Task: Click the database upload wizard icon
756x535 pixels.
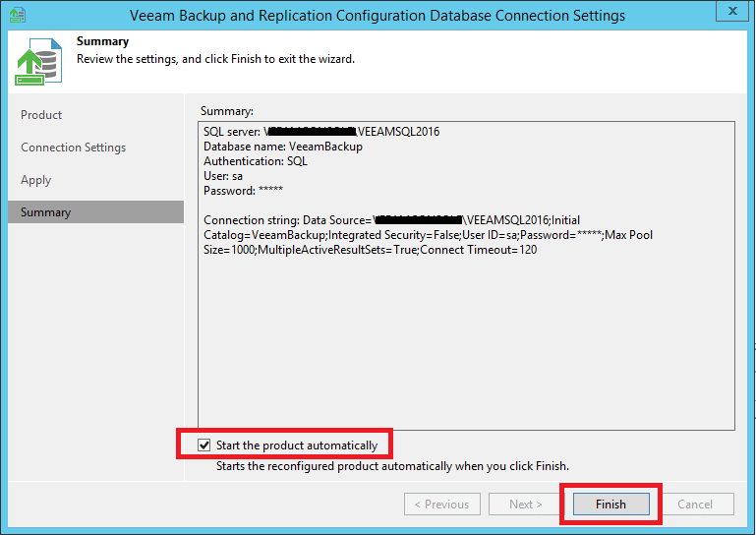Action: pyautogui.click(x=38, y=61)
